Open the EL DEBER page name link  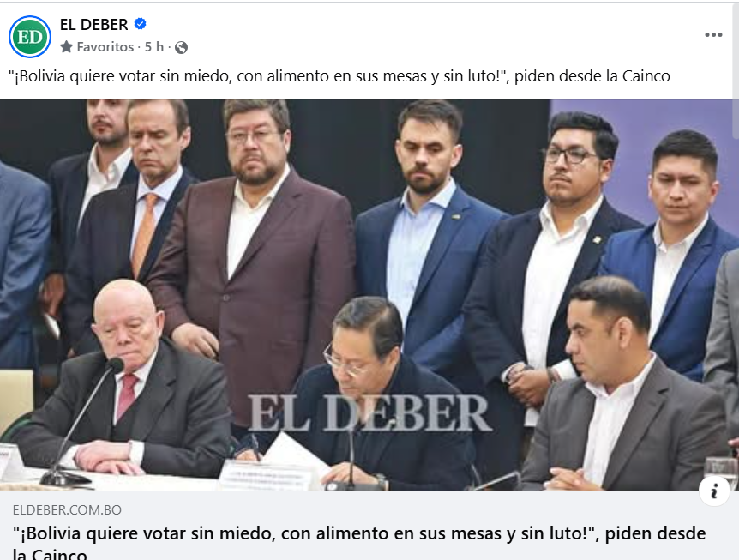(x=93, y=24)
